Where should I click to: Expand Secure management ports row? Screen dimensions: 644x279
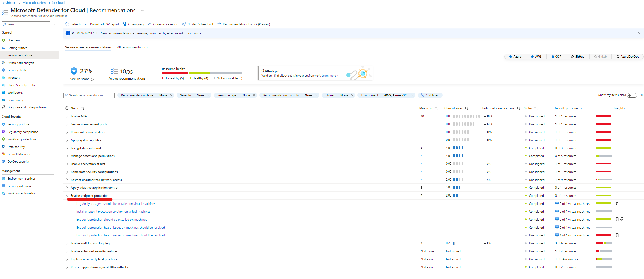[67, 124]
